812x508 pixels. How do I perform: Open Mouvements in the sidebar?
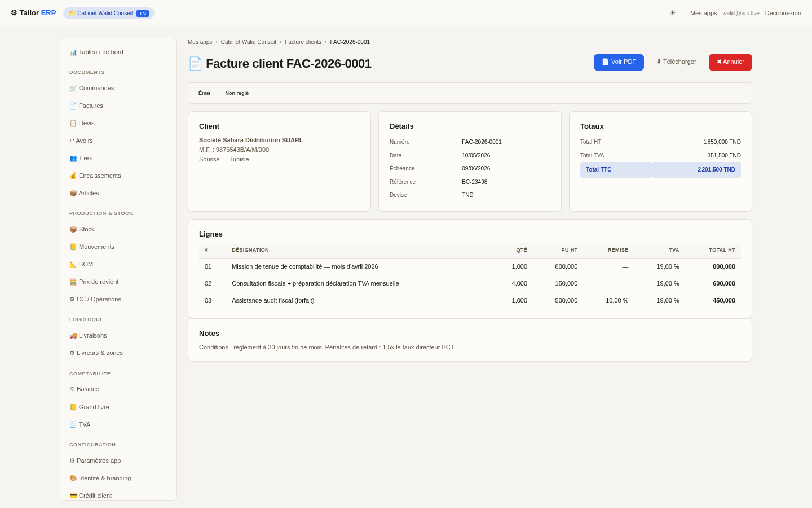[118, 247]
